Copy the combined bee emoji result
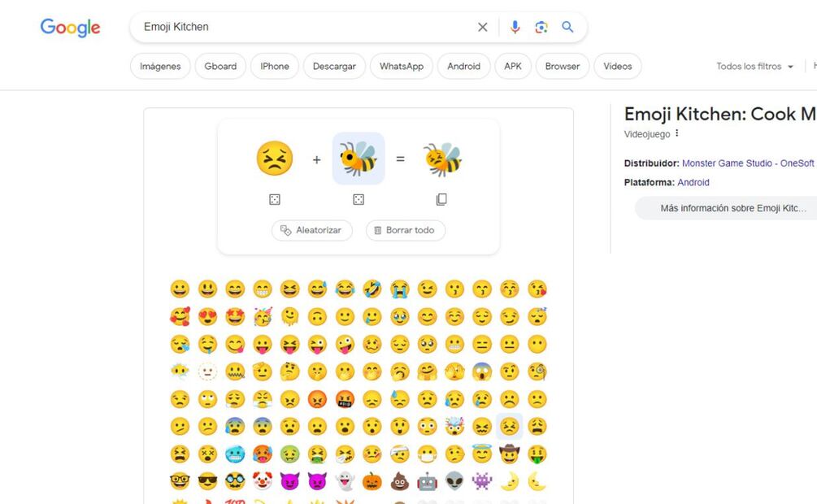This screenshot has height=504, width=817. (441, 200)
